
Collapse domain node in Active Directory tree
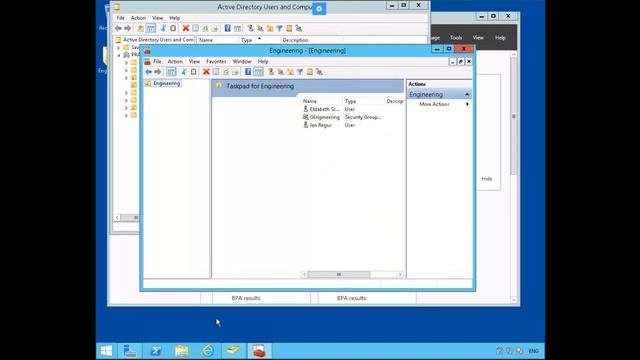pyautogui.click(x=119, y=55)
